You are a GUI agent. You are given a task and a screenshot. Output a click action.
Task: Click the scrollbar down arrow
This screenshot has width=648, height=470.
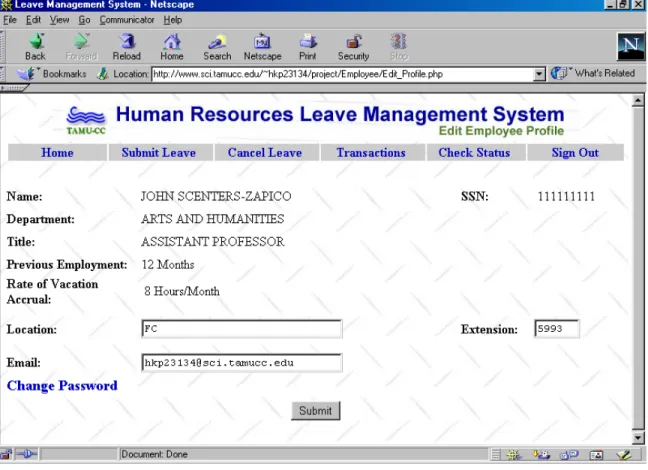[x=638, y=437]
